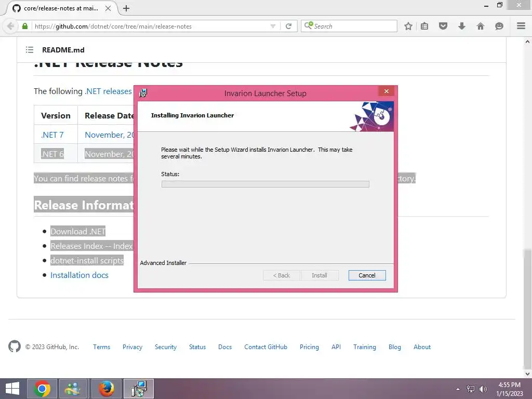Open the Installation docs link

(x=79, y=275)
